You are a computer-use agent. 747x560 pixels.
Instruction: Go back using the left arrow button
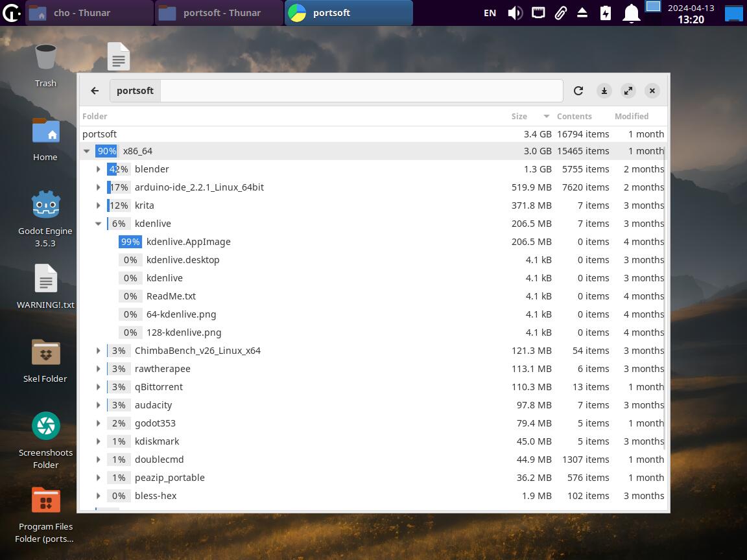95,91
